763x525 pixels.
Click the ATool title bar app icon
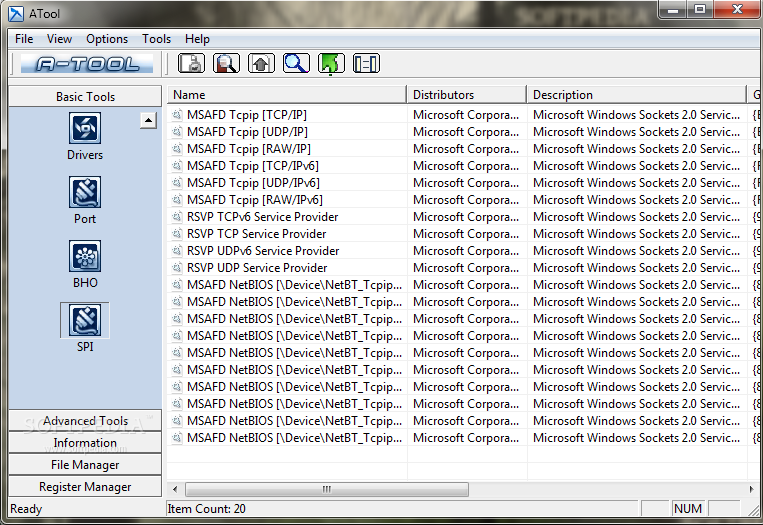[x=16, y=14]
